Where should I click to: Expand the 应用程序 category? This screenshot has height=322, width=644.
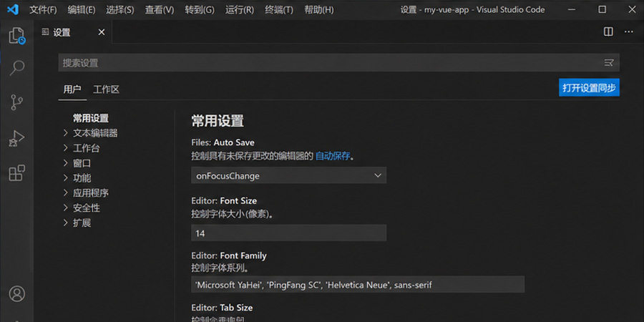click(86, 192)
